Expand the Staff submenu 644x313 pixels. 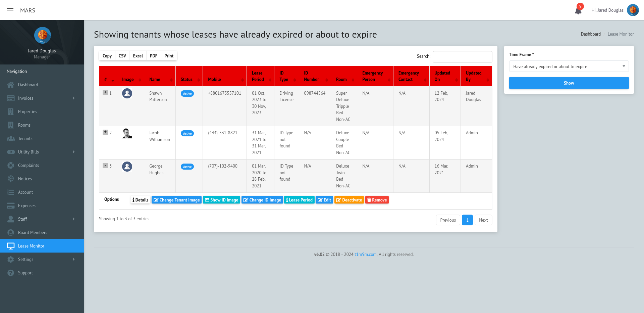click(x=22, y=219)
